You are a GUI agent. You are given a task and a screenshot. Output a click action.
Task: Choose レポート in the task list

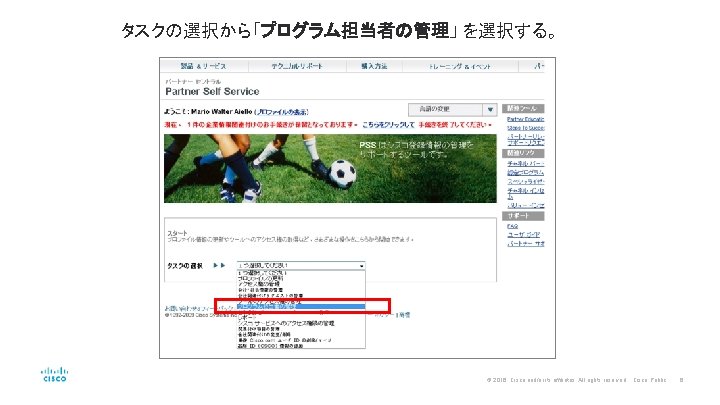tap(247, 317)
